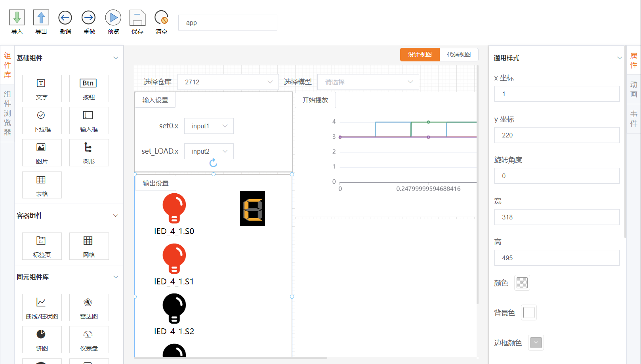Open the 属性 properties panel tab
Screen dimensions: 641x364
tap(634, 59)
